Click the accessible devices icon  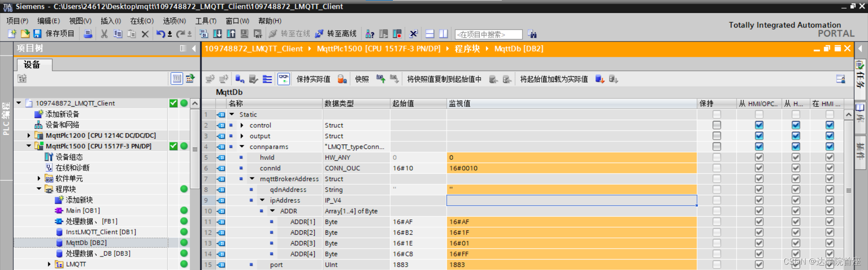click(x=370, y=34)
